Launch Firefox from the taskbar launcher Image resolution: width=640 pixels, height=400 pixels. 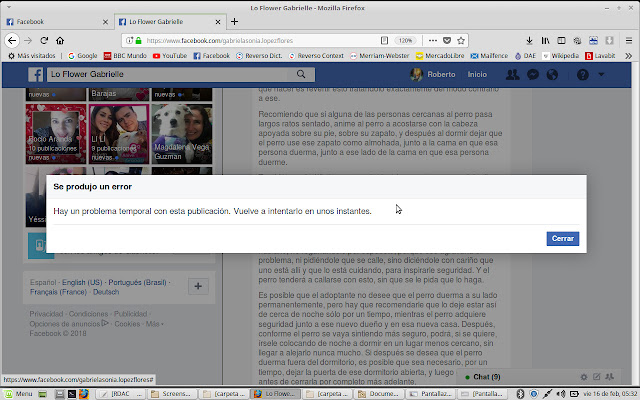click(x=84, y=394)
